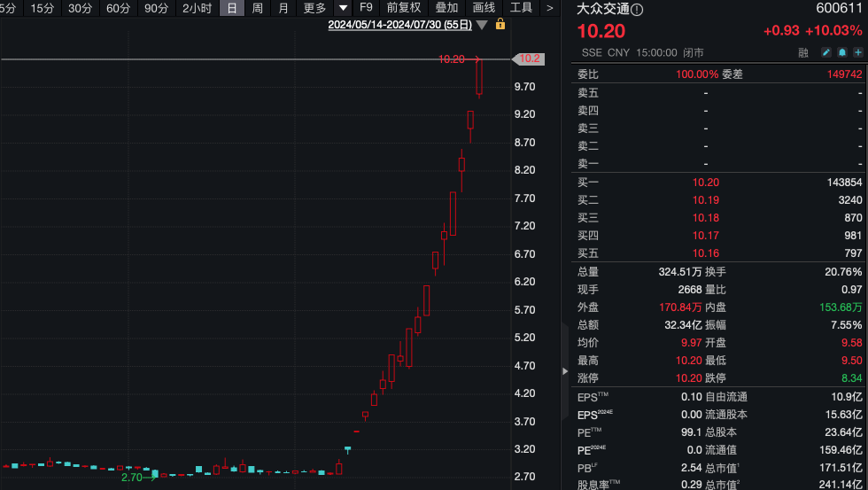Click the date range 2024/05/14-2024/07/30 link

tap(399, 25)
